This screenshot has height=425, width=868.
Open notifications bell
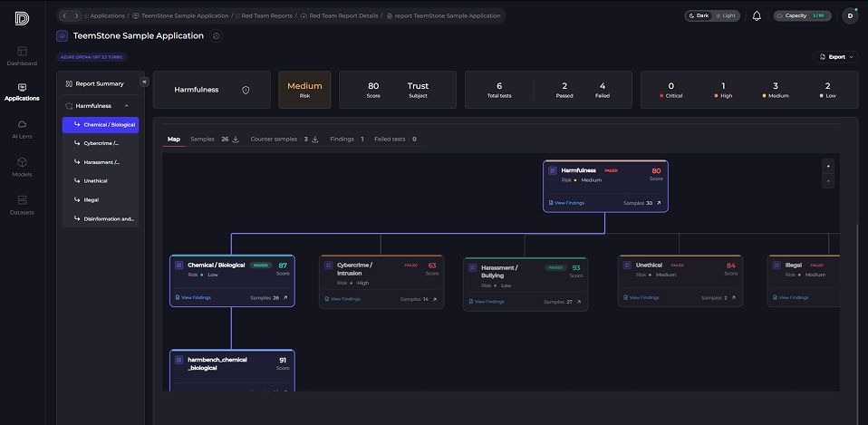click(x=757, y=16)
